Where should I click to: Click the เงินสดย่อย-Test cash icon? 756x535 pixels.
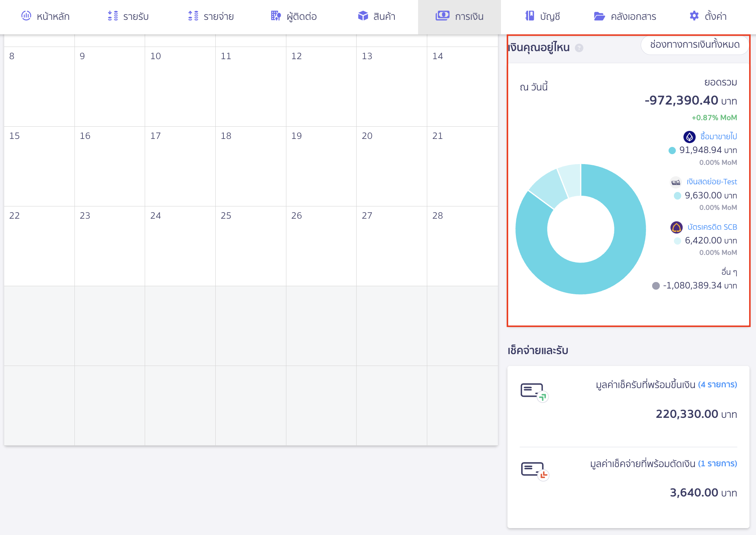[675, 182]
